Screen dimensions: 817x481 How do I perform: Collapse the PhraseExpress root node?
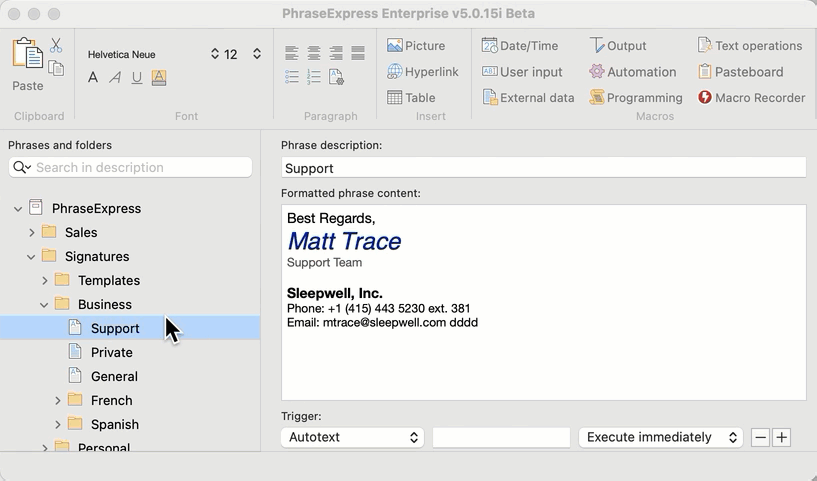tap(18, 209)
